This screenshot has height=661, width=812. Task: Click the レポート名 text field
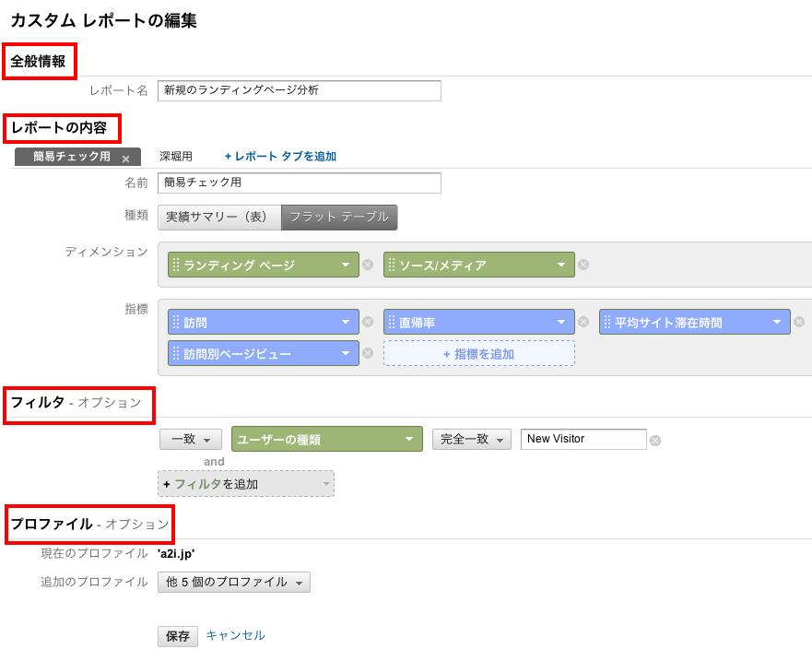coord(300,90)
